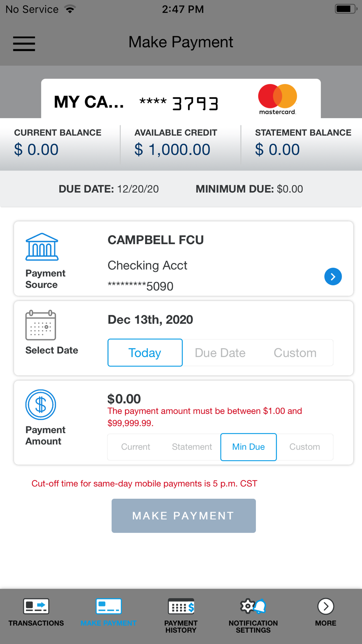This screenshot has height=644, width=362.
Task: Switch to Make Payment bottom tab
Action: [109, 606]
